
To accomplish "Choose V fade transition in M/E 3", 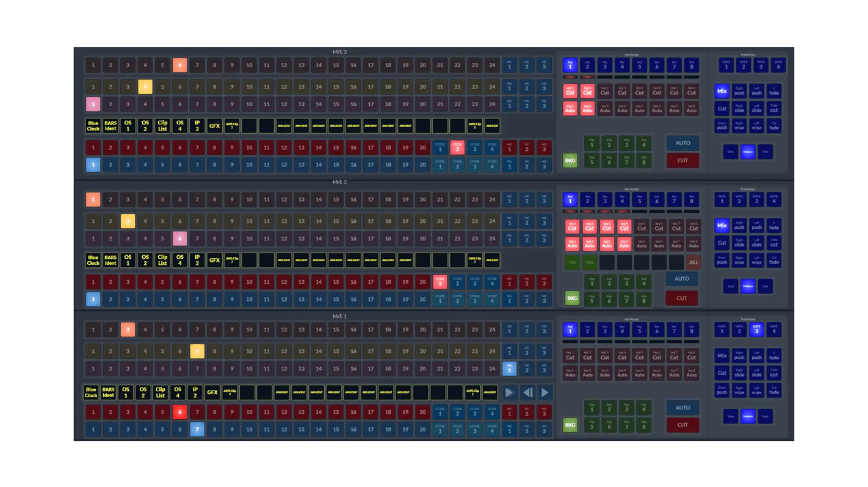I will [774, 91].
